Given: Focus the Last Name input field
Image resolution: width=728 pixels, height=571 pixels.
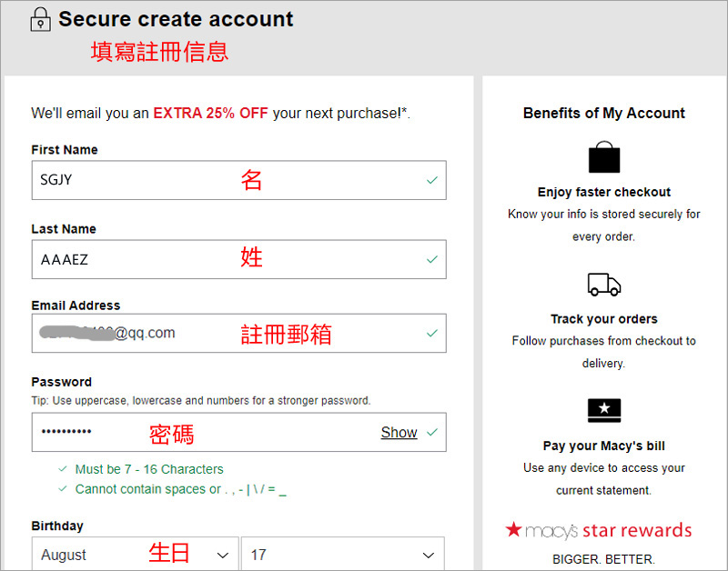Looking at the screenshot, I should tap(136, 259).
